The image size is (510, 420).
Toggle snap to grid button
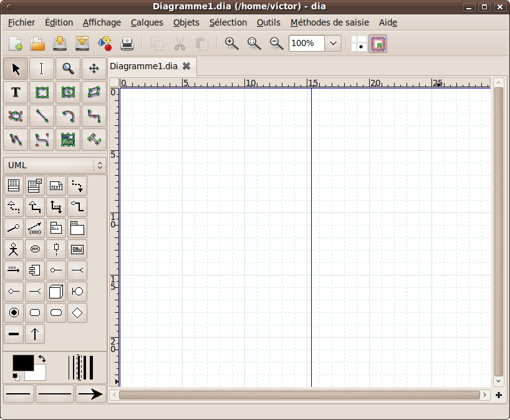359,44
